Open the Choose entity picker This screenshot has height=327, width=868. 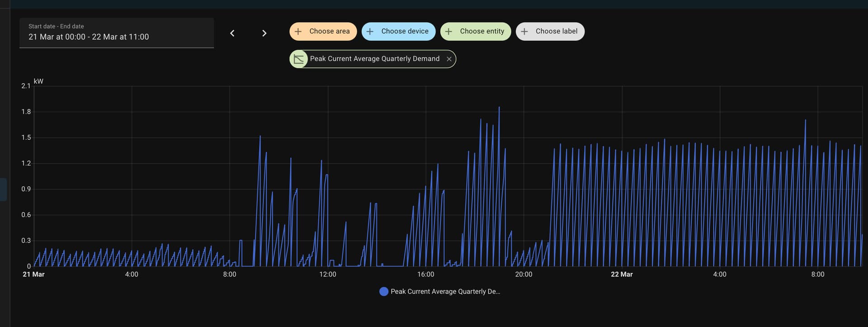476,31
